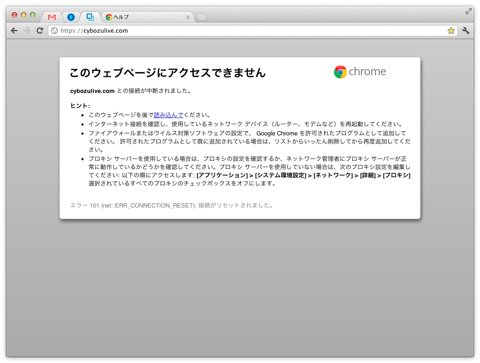The width and height of the screenshot is (480, 363).
Task: Click the error text 101 ERR_CONNECTION_RESET
Action: (x=171, y=205)
